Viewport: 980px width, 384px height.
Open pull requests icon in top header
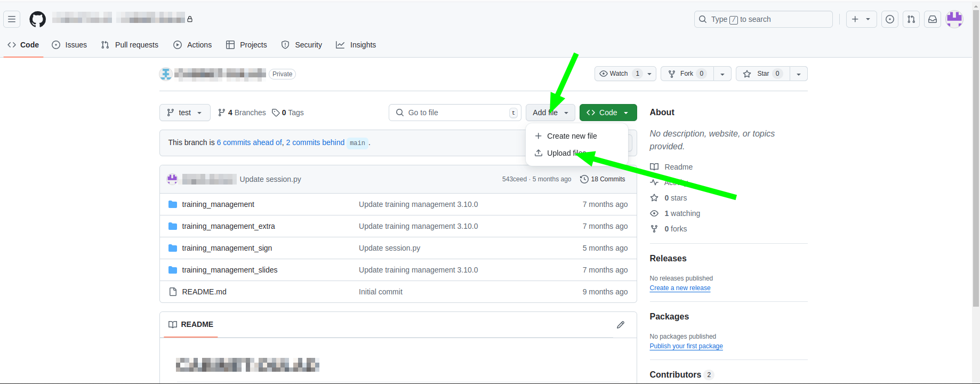(x=911, y=19)
